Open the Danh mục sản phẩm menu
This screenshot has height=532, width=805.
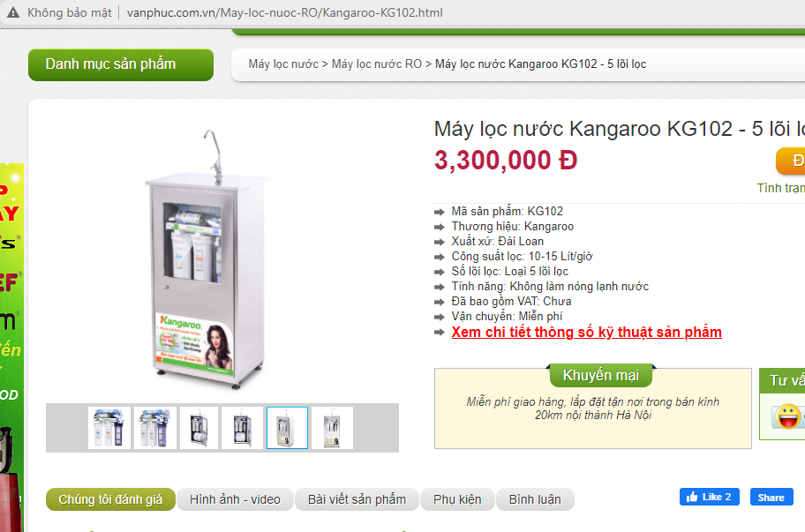pos(121,64)
